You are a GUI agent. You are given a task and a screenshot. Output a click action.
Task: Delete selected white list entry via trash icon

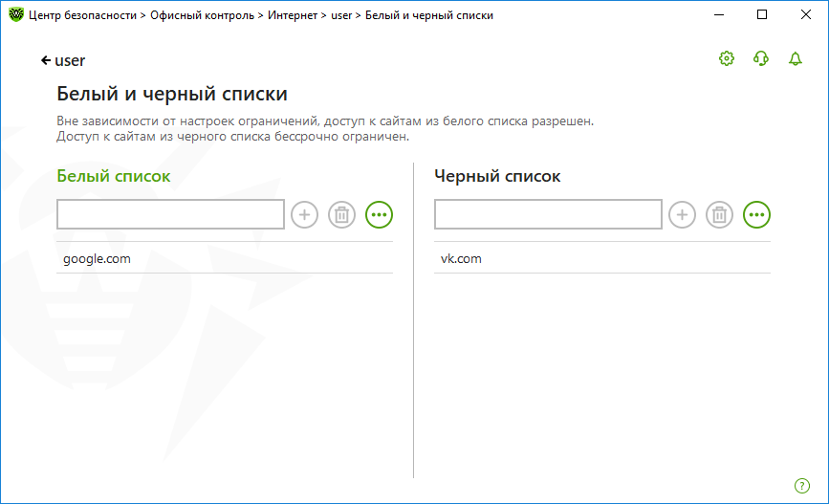pos(341,215)
